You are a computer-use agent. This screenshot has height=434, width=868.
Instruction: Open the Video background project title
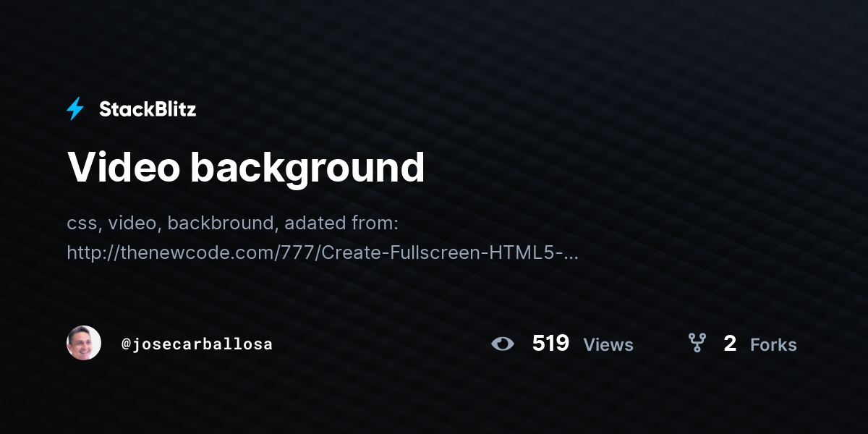pos(246,167)
